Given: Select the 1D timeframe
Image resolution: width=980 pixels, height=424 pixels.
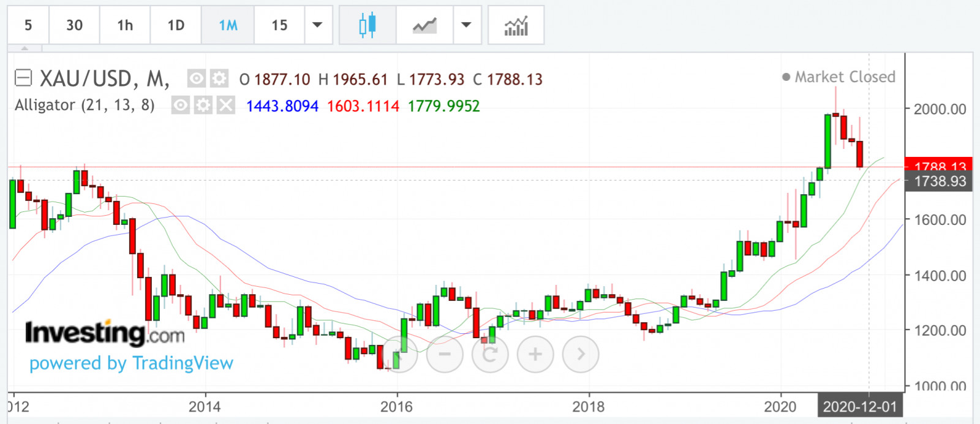Looking at the screenshot, I should (x=176, y=25).
